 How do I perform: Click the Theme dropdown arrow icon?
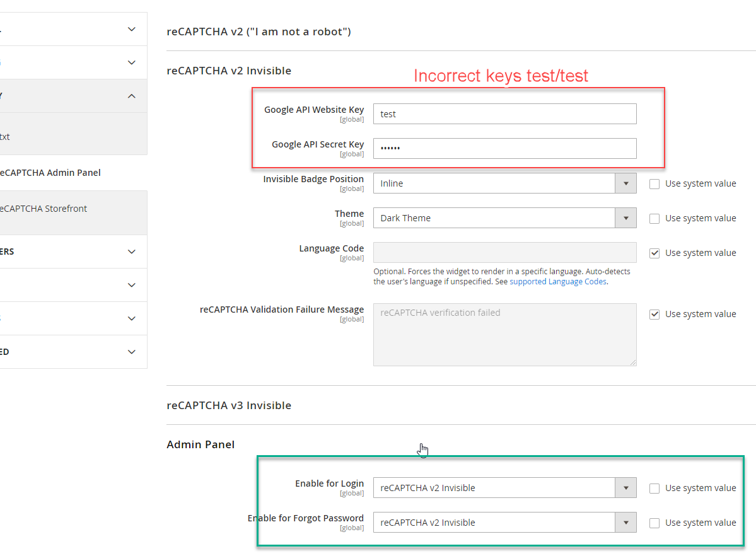point(626,217)
